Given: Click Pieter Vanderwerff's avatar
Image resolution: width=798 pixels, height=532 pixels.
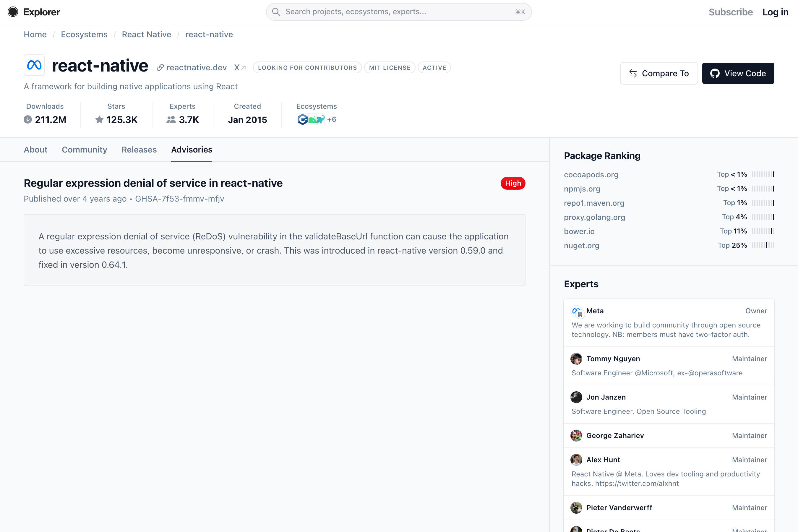Looking at the screenshot, I should click(x=576, y=507).
